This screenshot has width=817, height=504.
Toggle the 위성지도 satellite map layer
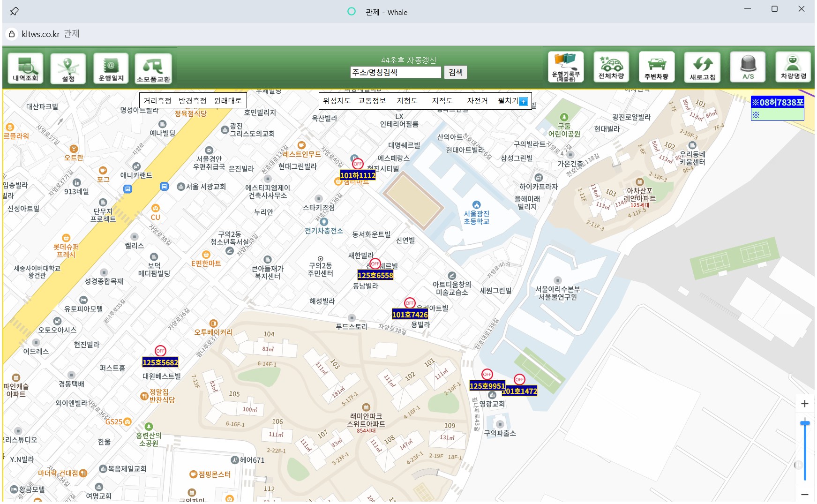[x=337, y=101]
